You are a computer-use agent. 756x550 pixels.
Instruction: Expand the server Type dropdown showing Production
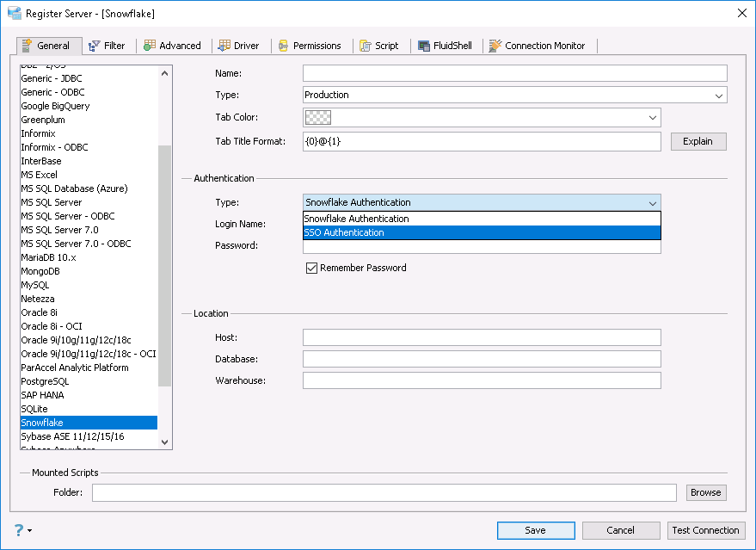point(719,96)
